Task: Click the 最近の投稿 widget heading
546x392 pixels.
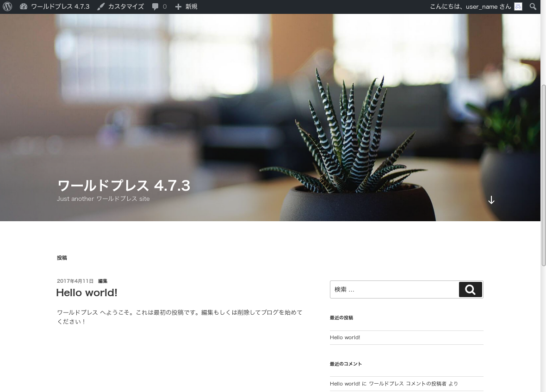Action: click(x=341, y=317)
